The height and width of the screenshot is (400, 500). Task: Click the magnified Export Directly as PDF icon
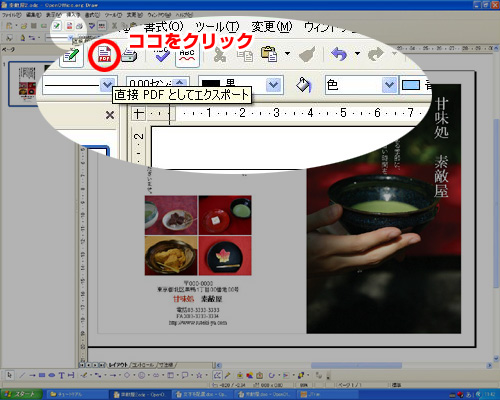(x=104, y=55)
